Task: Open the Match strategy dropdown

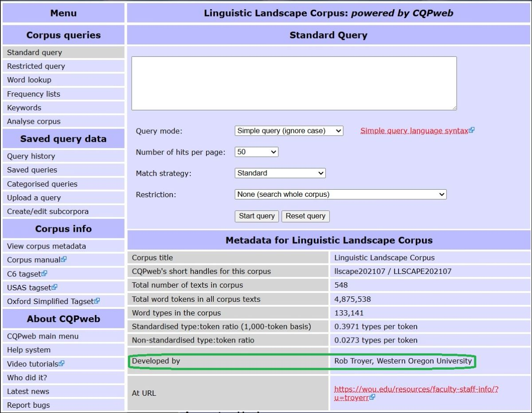Action: coord(279,173)
